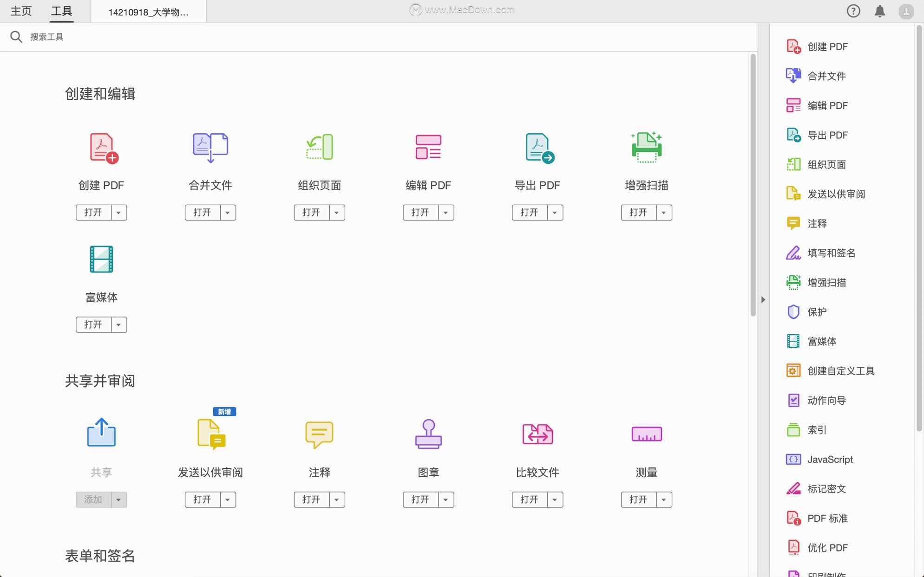The height and width of the screenshot is (577, 924).
Task: Click 打开 button under 发送以供审阅
Action: tap(202, 500)
